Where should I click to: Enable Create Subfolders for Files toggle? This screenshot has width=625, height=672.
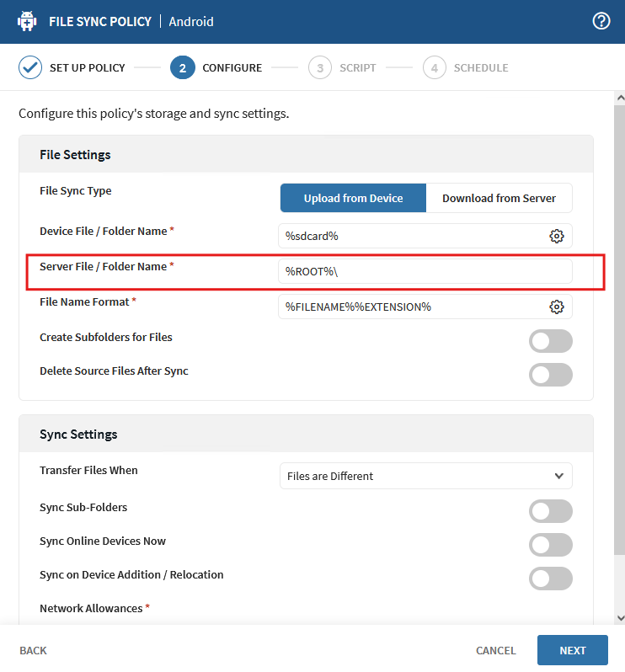(550, 341)
